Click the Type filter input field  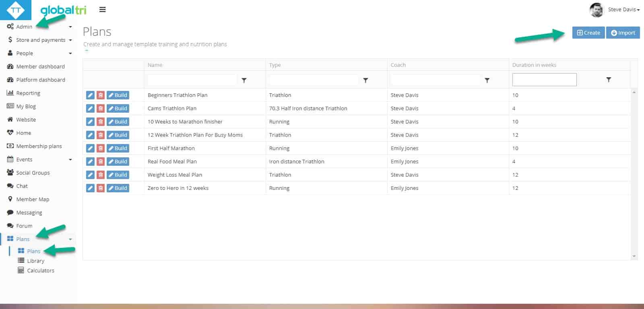coord(314,80)
